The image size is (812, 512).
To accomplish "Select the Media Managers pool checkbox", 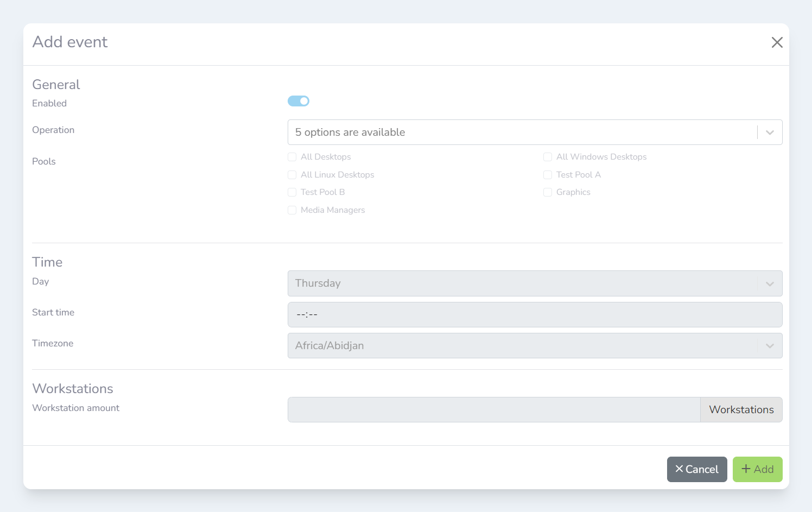I will tap(292, 210).
